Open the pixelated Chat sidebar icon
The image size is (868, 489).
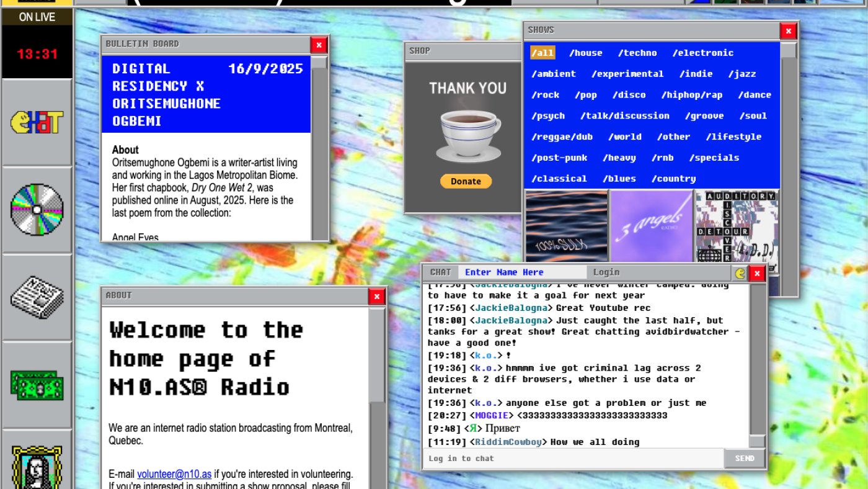(x=37, y=122)
